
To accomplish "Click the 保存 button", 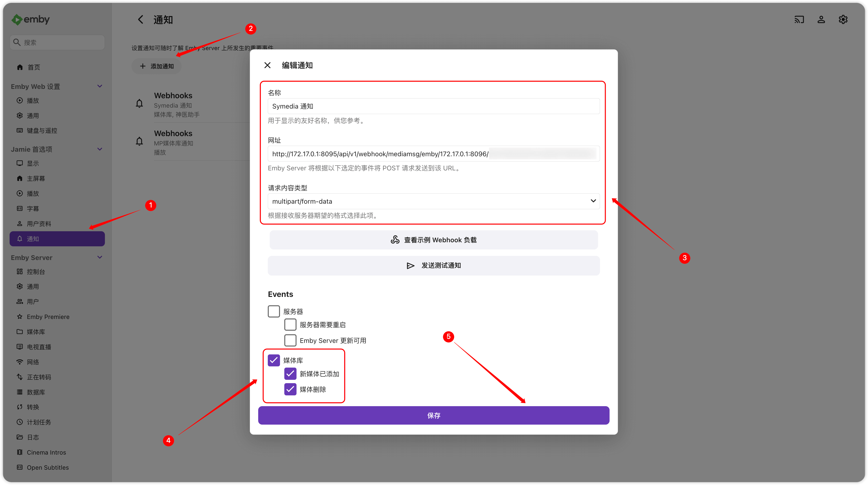I will pyautogui.click(x=433, y=415).
